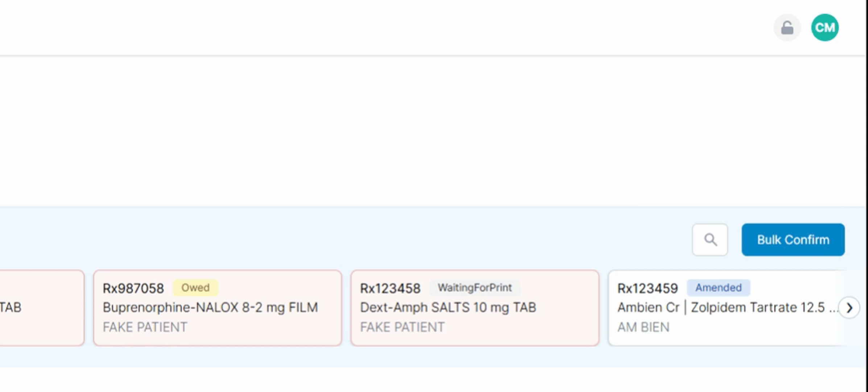This screenshot has height=392, width=868.
Task: Open prescription number Rx987058
Action: tap(133, 288)
